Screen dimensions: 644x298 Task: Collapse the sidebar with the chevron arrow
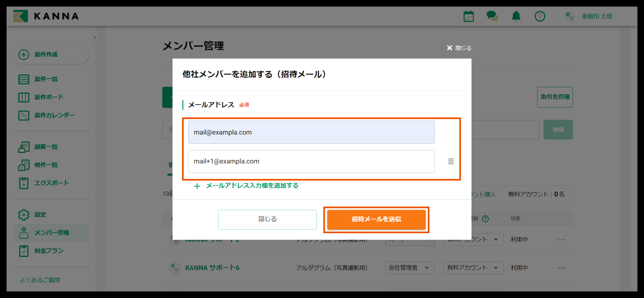(95, 37)
